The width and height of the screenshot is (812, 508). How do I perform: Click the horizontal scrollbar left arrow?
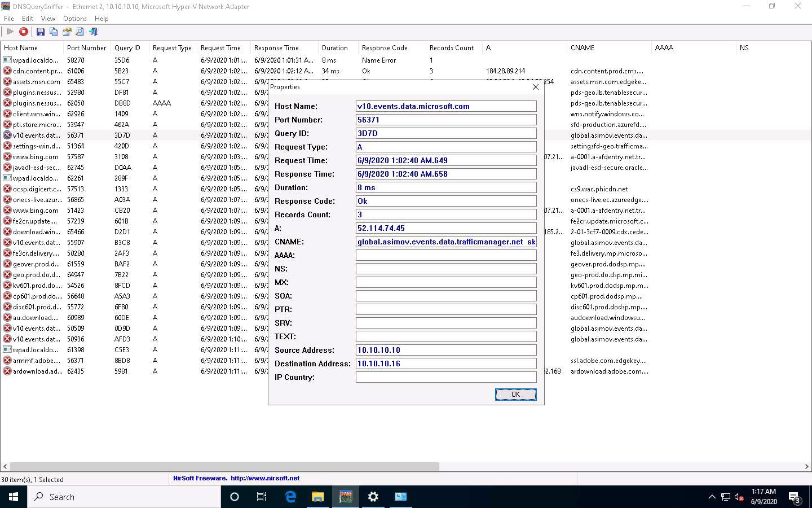pyautogui.click(x=5, y=467)
